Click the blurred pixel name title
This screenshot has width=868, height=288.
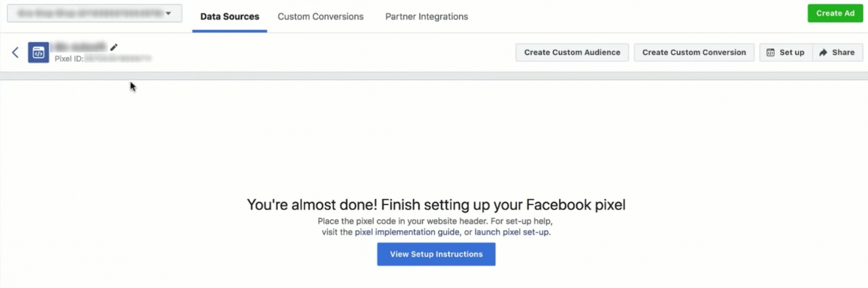click(81, 47)
